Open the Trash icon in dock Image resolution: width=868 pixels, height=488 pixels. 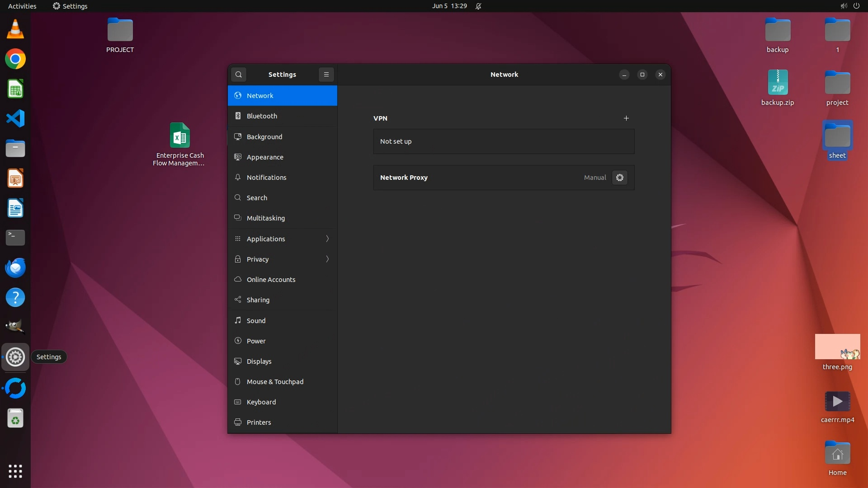pyautogui.click(x=15, y=419)
